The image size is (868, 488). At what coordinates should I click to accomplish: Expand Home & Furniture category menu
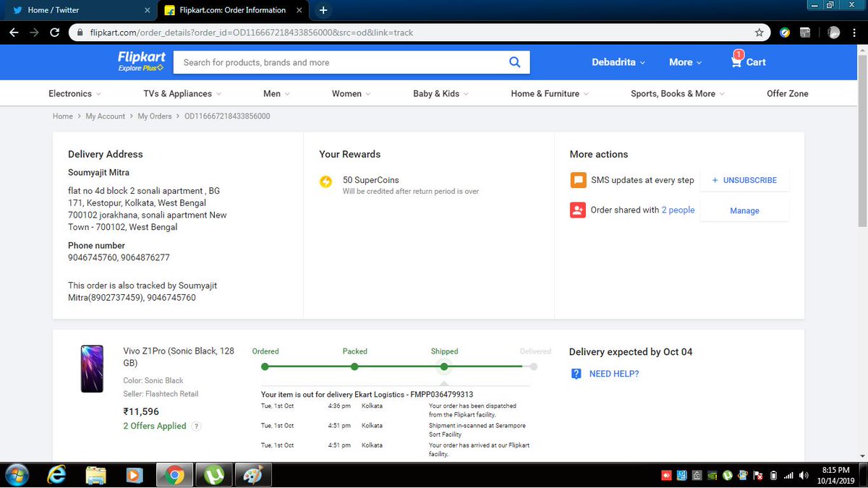tap(550, 94)
